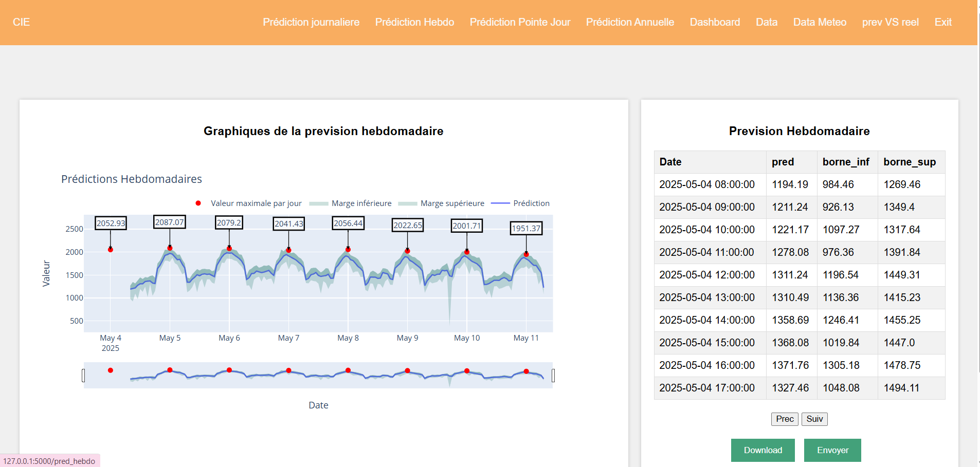Screen dimensions: 980x467
Task: Open the Data Meteo page
Action: click(x=820, y=22)
